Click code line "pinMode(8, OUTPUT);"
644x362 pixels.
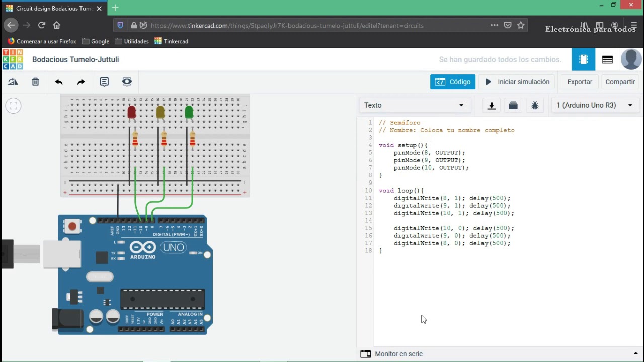point(430,153)
